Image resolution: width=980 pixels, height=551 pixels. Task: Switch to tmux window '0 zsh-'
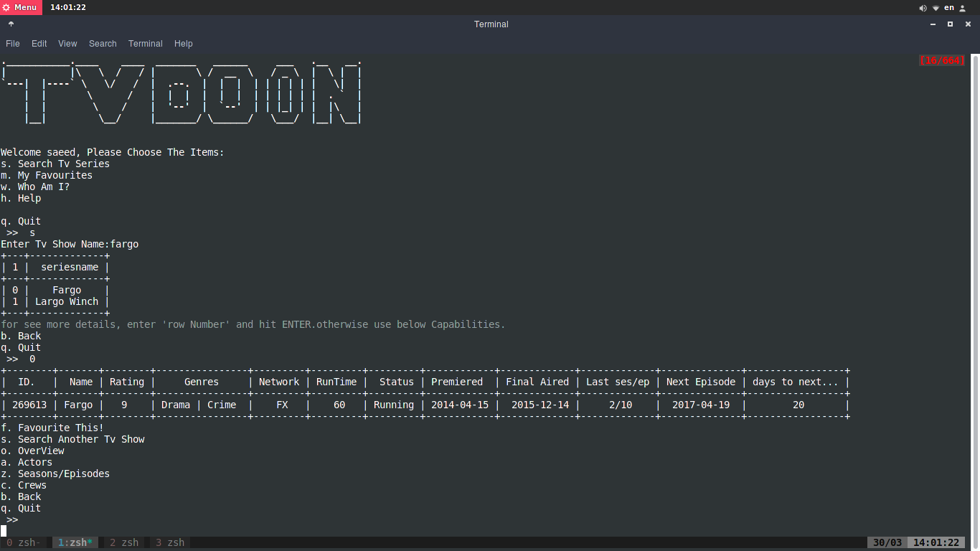click(24, 543)
